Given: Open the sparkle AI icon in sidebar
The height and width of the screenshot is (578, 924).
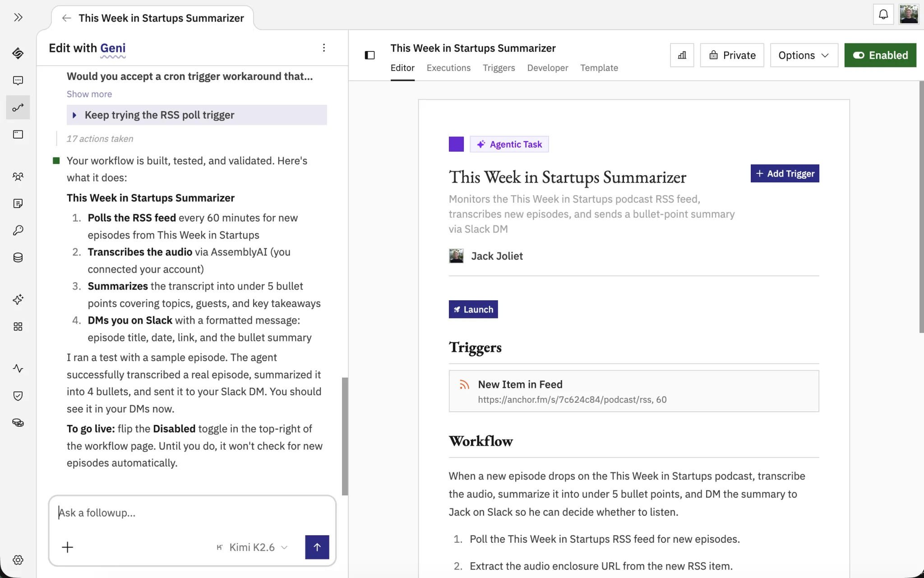Looking at the screenshot, I should 18,299.
